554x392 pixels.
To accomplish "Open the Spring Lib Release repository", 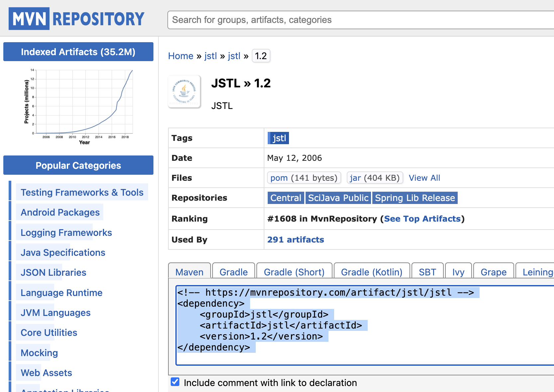I will 415,198.
